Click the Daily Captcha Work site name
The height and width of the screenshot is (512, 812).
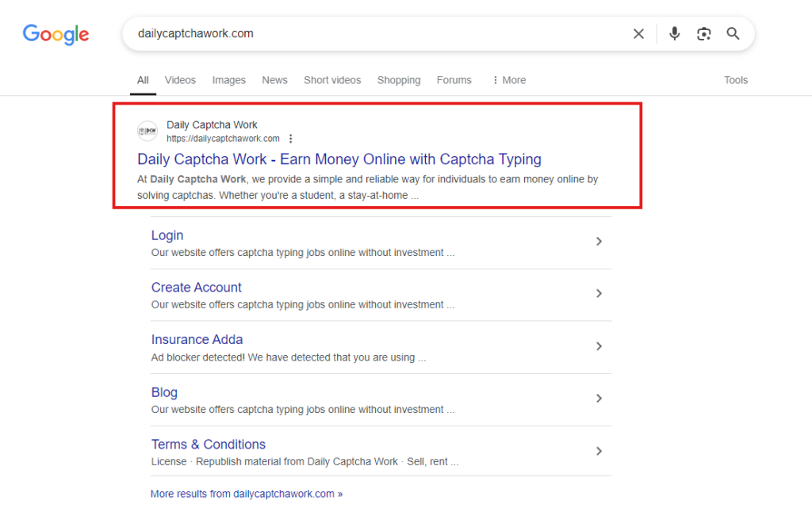tap(212, 124)
